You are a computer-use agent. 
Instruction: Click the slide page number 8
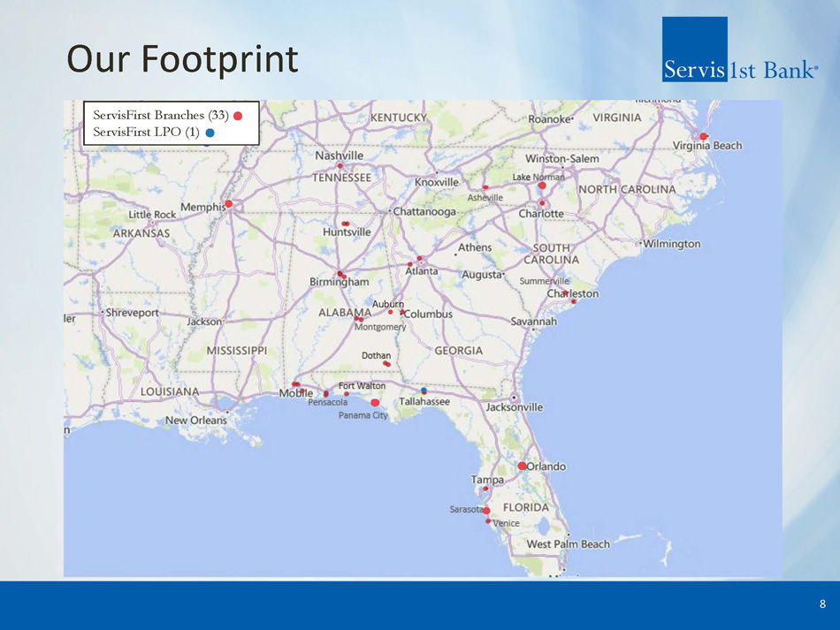(x=822, y=604)
